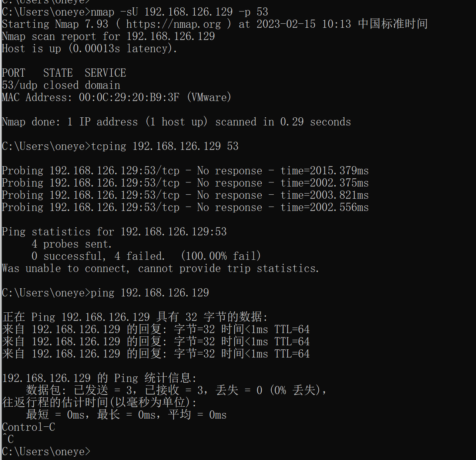Click the Control-C text line
476x460 pixels.
[29, 427]
